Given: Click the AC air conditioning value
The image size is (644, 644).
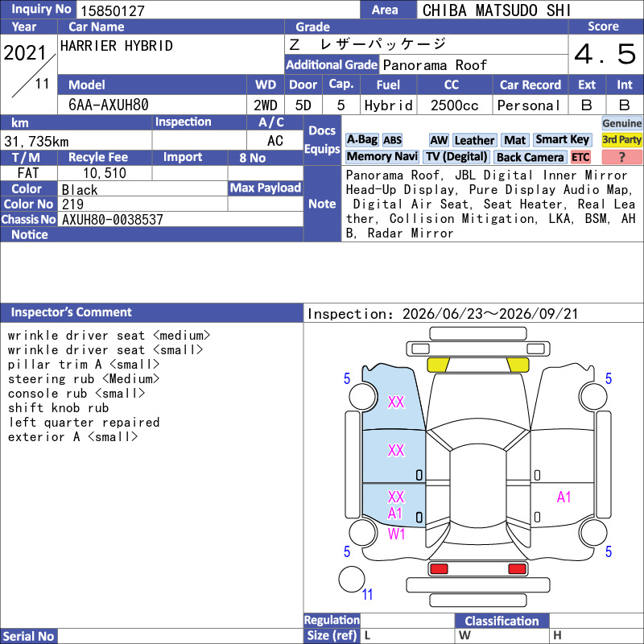Looking at the screenshot, I should tap(275, 141).
